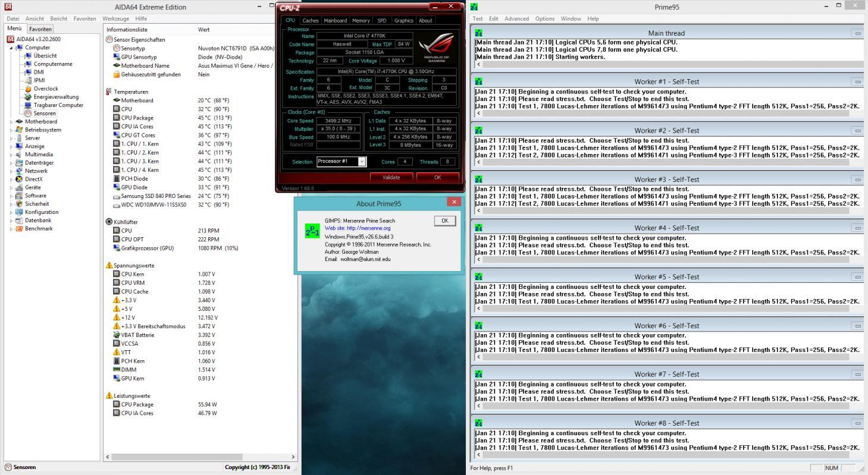Image resolution: width=868 pixels, height=475 pixels.
Task: Click the Multimedia speaker icon in tree
Action: (19, 155)
